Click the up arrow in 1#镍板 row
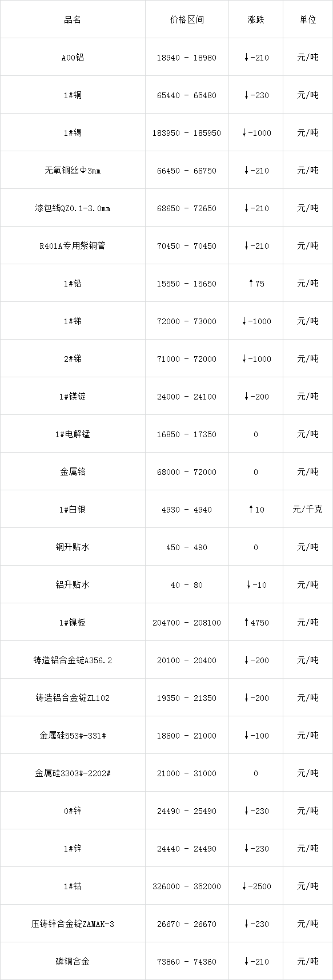 pyautogui.click(x=246, y=623)
